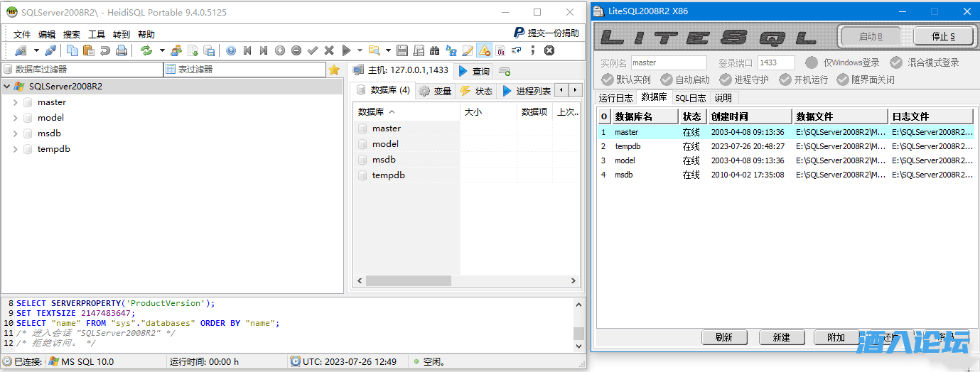This screenshot has width=980, height=372.
Task: Open the user manager icon
Action: 176,50
